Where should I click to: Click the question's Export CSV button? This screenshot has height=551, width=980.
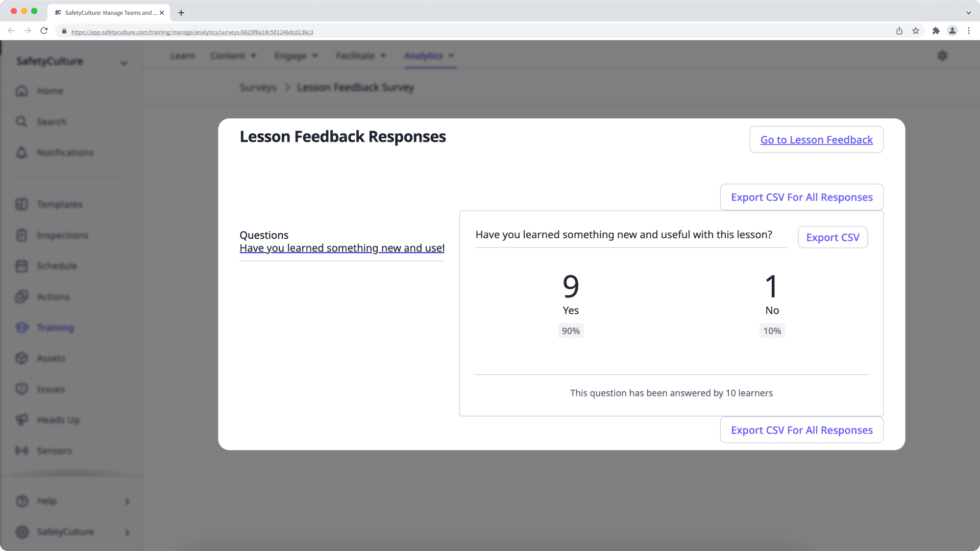(832, 237)
